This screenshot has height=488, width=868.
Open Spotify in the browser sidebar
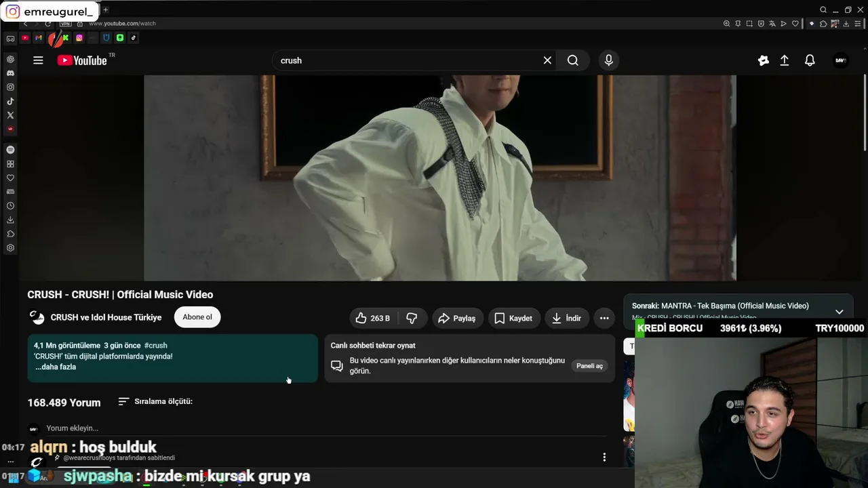point(10,150)
